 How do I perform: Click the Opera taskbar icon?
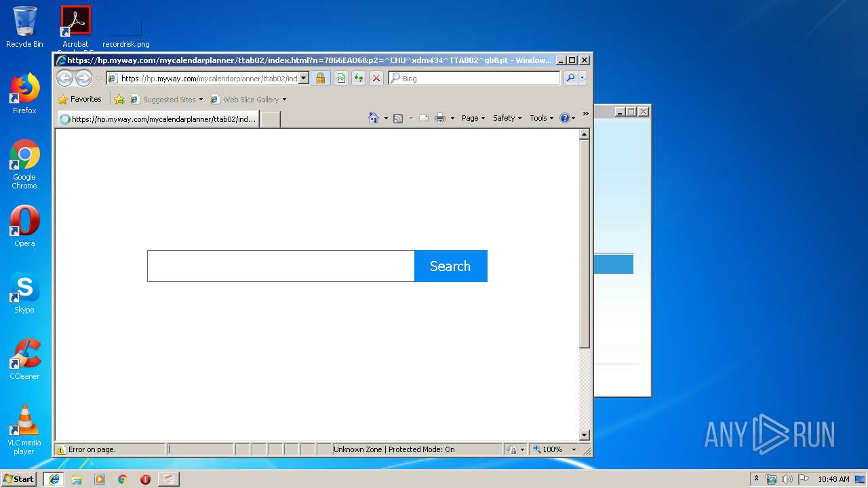[145, 479]
